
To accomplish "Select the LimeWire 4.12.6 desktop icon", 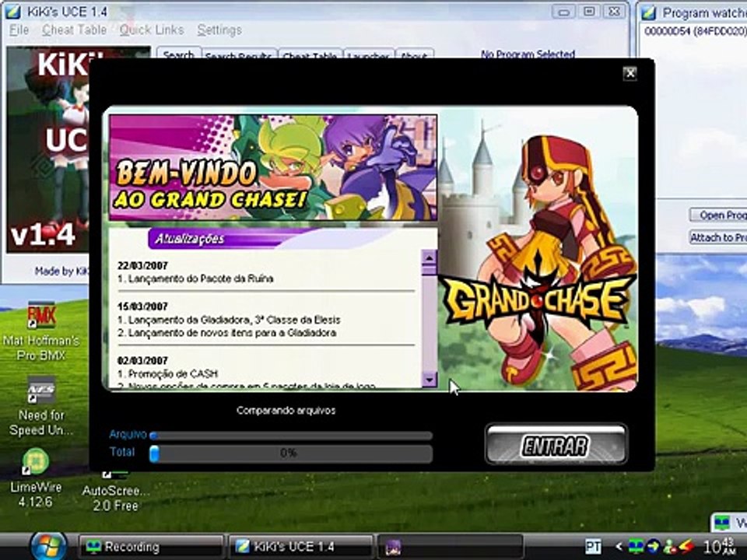I will (36, 478).
